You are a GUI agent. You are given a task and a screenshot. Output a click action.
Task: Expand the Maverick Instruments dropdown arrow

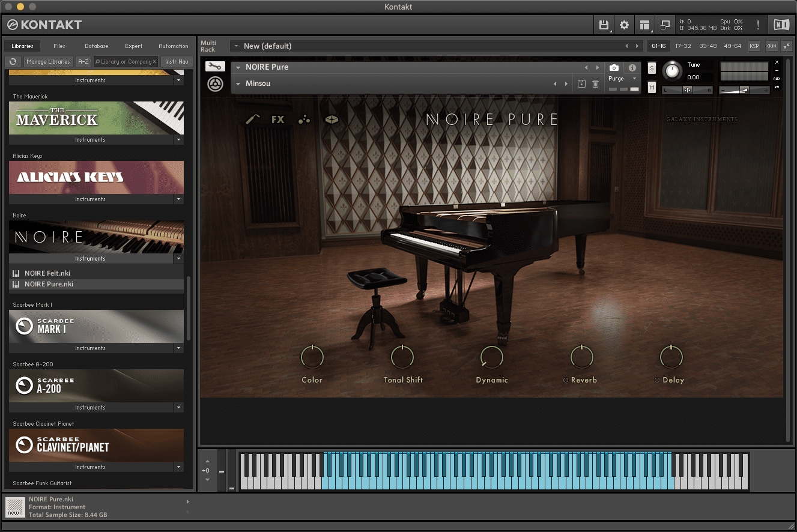(178, 140)
